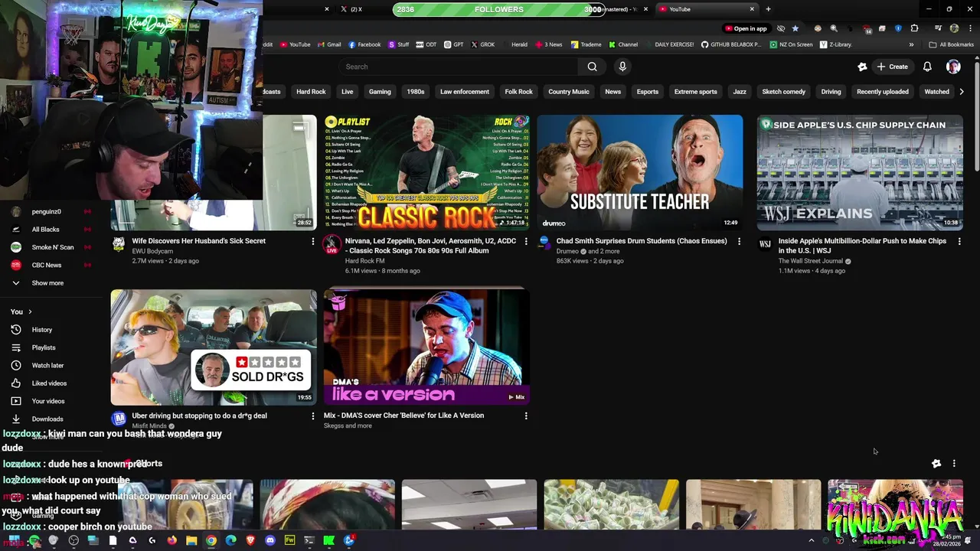Select the Gaming filter chip

point(380,92)
